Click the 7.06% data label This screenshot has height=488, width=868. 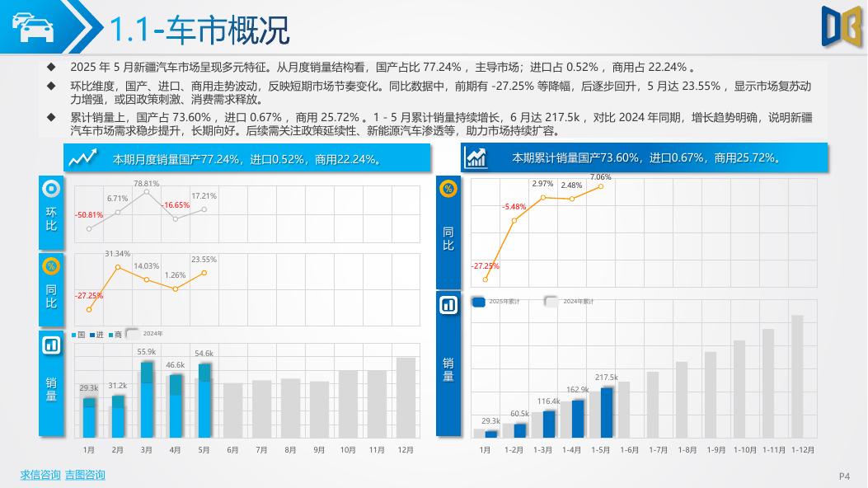(x=601, y=177)
